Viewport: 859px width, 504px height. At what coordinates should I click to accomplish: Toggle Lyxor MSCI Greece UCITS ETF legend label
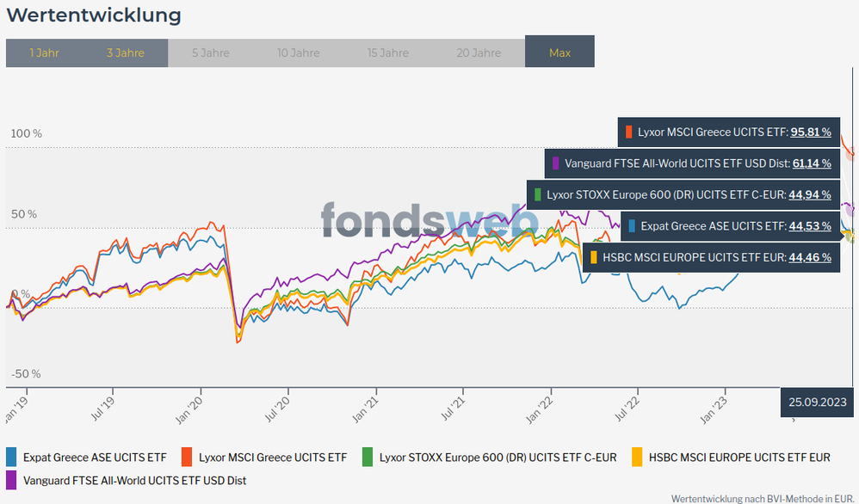273,458
